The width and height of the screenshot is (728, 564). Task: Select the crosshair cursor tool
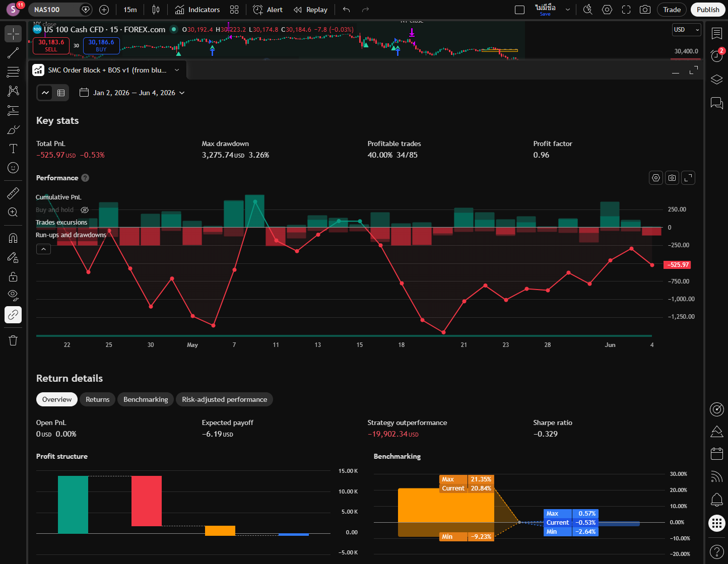(13, 34)
